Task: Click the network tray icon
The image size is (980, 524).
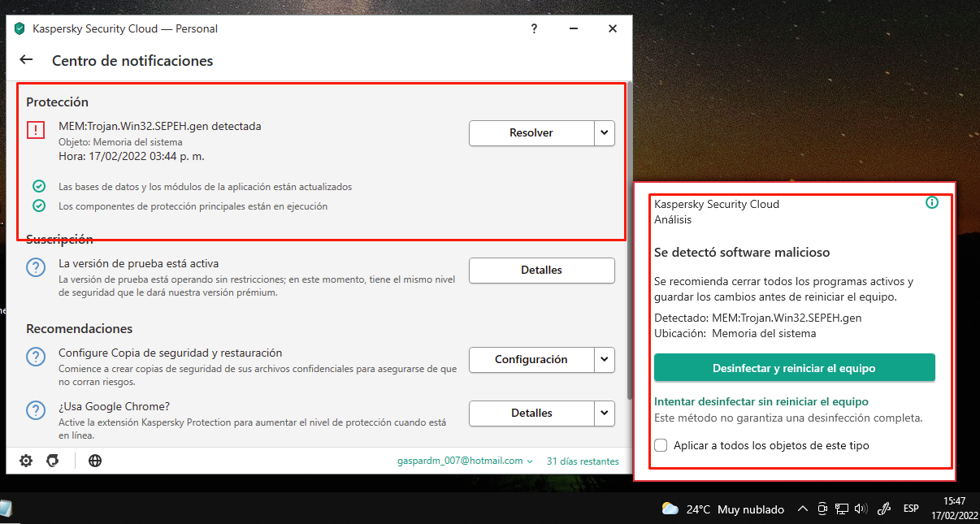Action: click(842, 509)
